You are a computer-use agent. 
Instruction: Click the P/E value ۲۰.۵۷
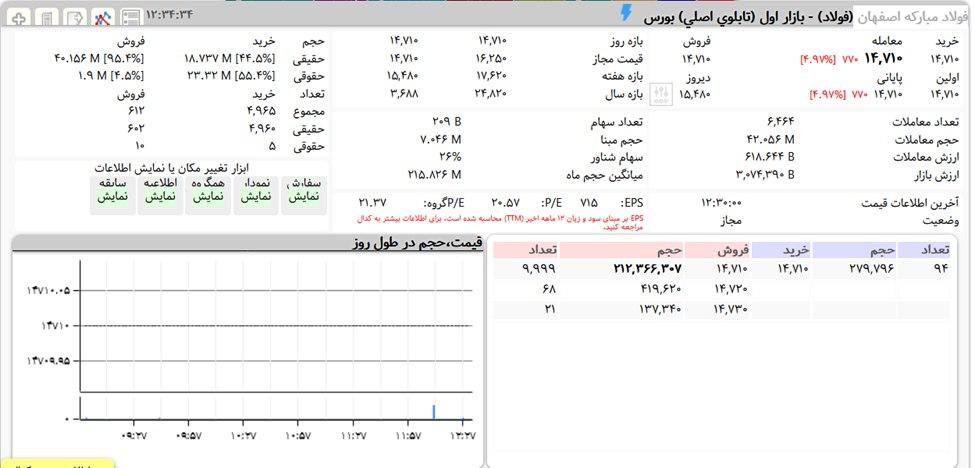(x=506, y=203)
